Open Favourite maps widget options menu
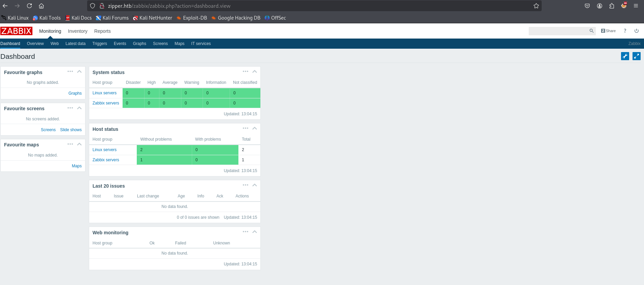The height and width of the screenshot is (285, 644). [70, 144]
